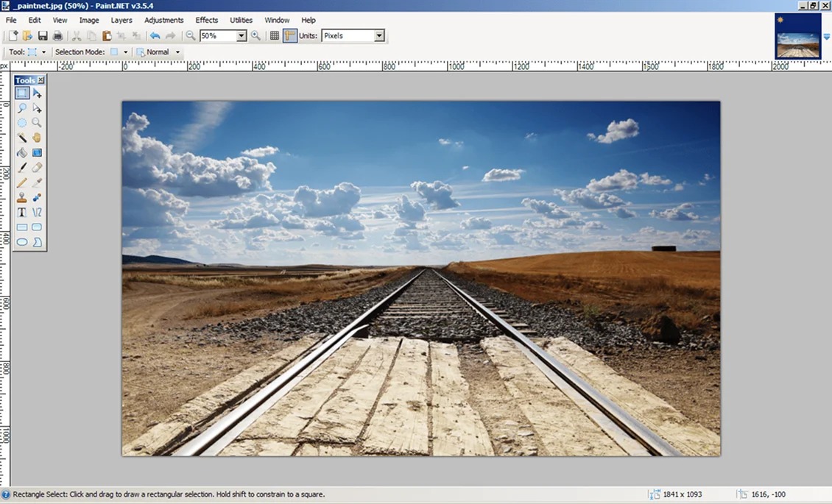832x504 pixels.
Task: Select the Move Selection tool
Action: (37, 108)
